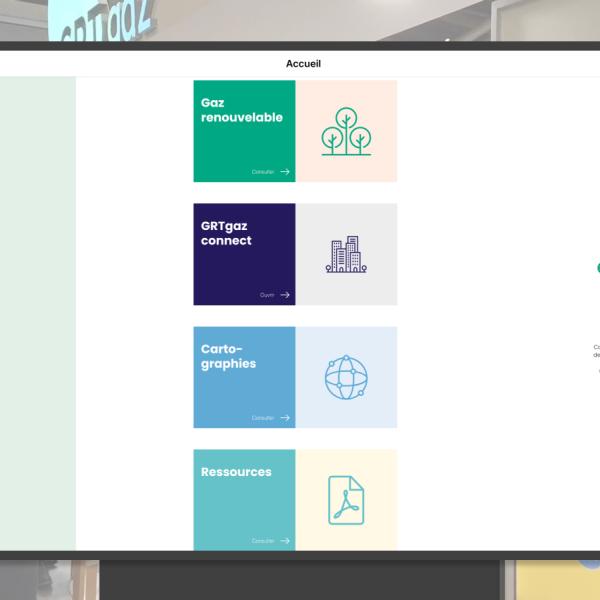Click the PDF document icon
The image size is (600, 600).
click(346, 500)
